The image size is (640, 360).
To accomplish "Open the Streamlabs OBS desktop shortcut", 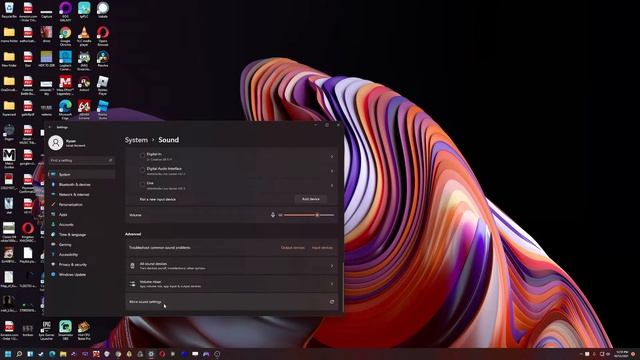I will point(65,330).
